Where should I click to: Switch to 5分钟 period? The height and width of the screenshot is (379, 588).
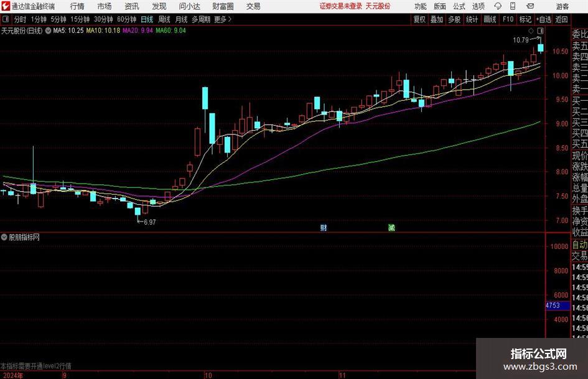click(58, 19)
